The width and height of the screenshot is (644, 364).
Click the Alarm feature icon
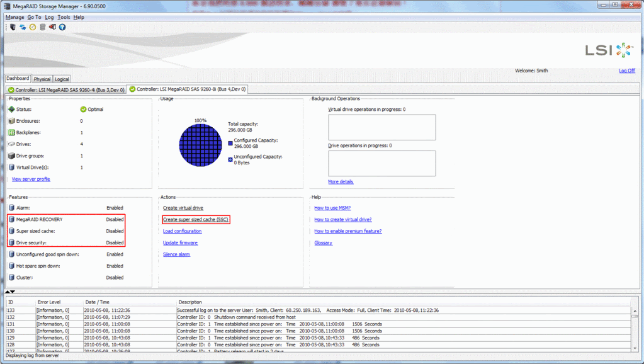pyautogui.click(x=11, y=208)
